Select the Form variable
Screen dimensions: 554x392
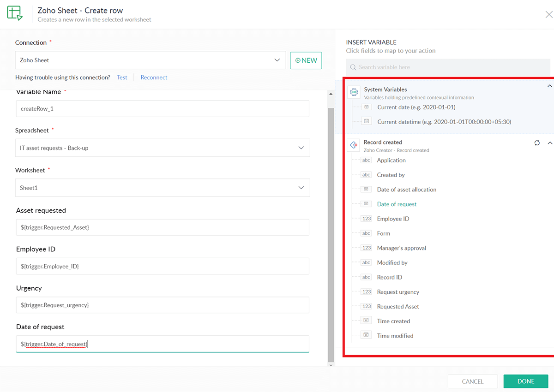383,233
